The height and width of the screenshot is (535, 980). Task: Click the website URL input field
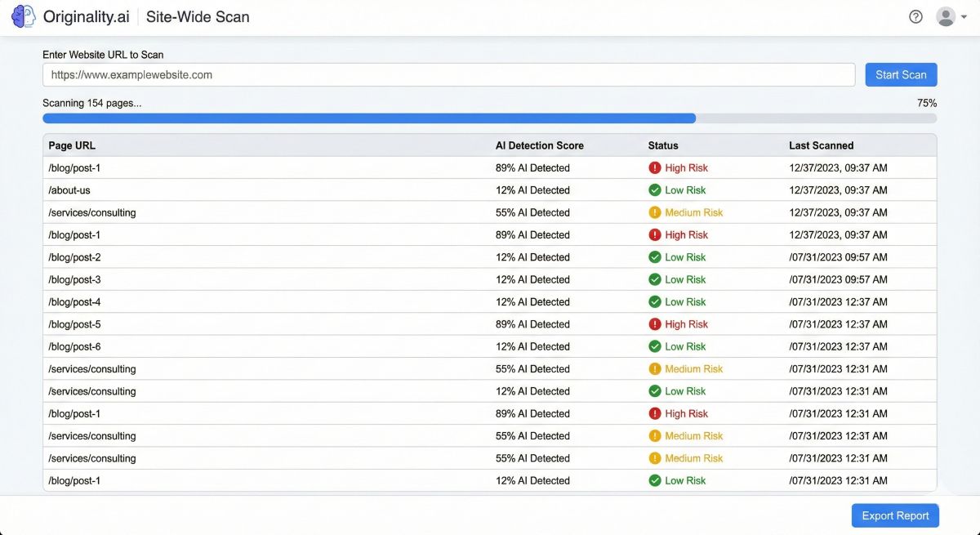coord(448,74)
